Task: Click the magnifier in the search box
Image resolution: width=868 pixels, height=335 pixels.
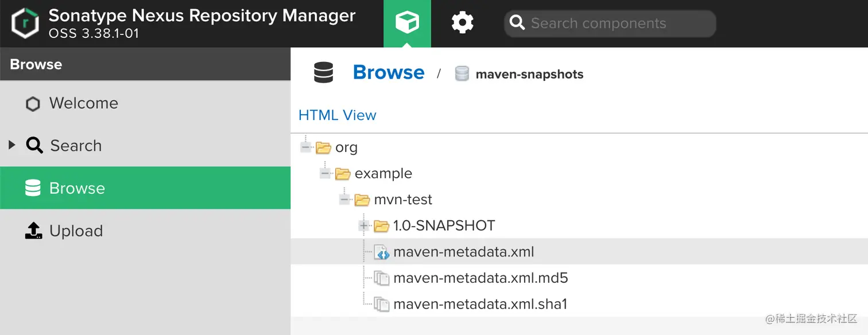Action: pyautogui.click(x=517, y=23)
